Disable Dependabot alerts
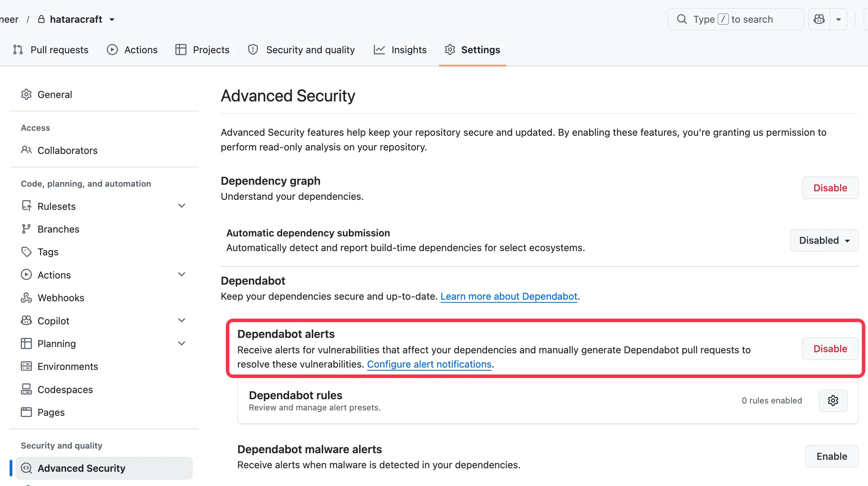This screenshot has width=868, height=486. pos(830,349)
